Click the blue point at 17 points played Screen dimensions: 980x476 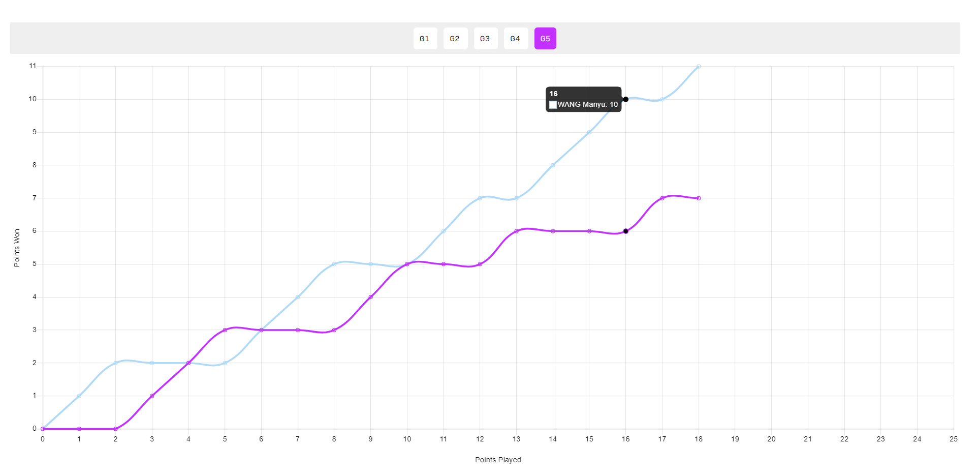pyautogui.click(x=662, y=100)
